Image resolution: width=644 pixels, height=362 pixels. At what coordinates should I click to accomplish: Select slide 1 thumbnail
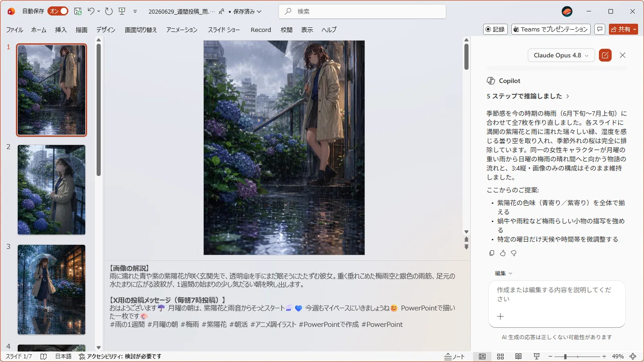52,90
